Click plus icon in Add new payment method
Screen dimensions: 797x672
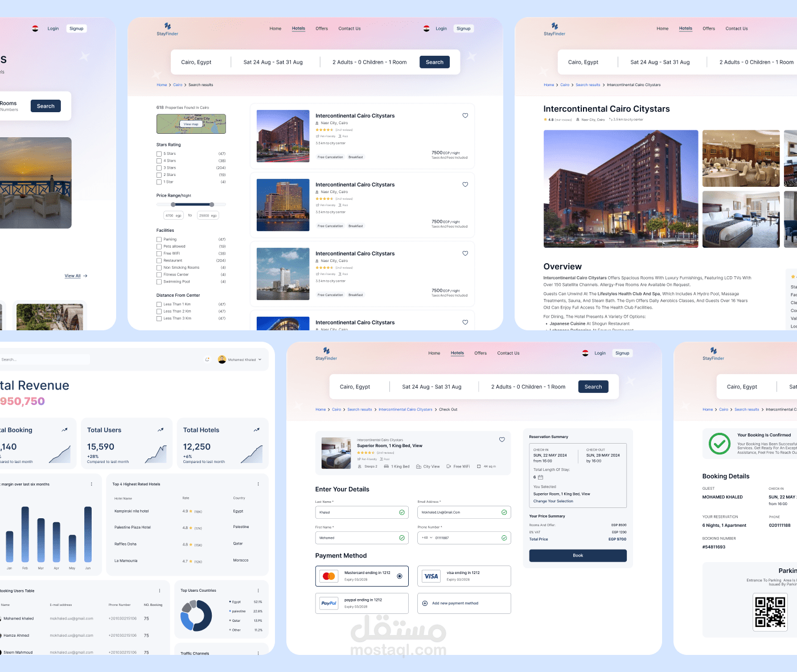pos(425,603)
